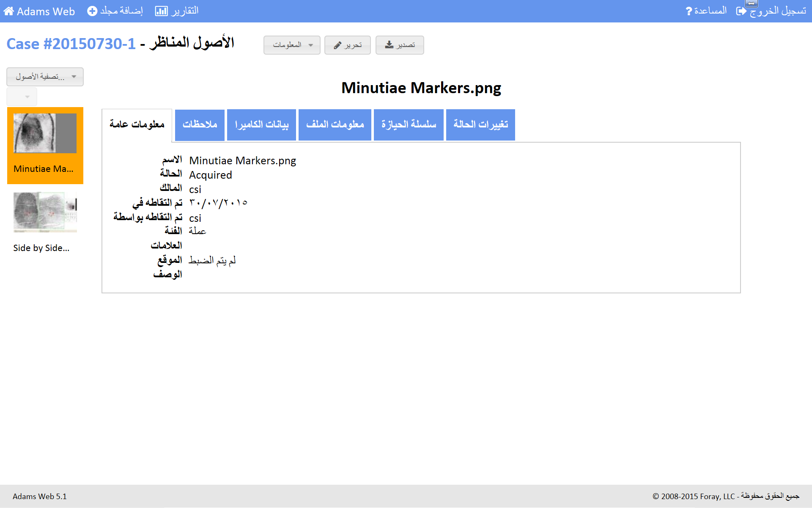The height and width of the screenshot is (508, 812).
Task: Click the تسجيل الخروج logout link
Action: pyautogui.click(x=777, y=11)
